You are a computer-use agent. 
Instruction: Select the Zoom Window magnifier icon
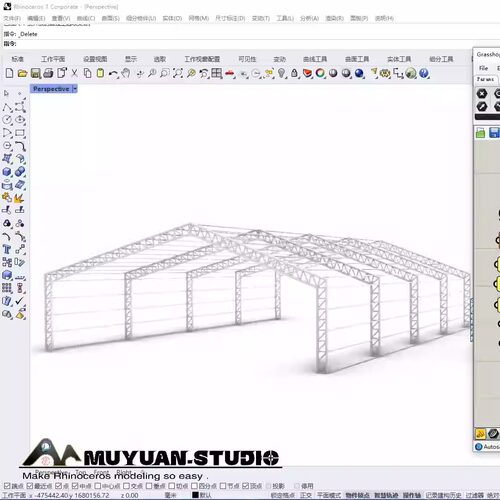click(164, 73)
